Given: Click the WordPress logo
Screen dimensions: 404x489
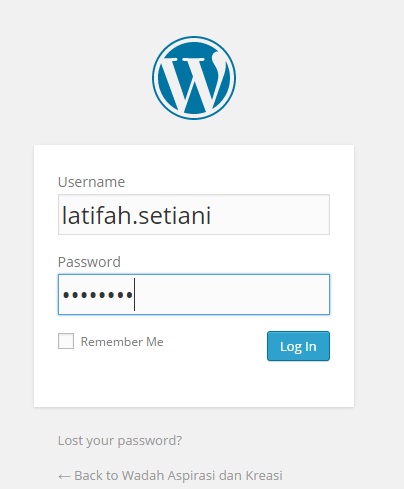Looking at the screenshot, I should click(194, 78).
